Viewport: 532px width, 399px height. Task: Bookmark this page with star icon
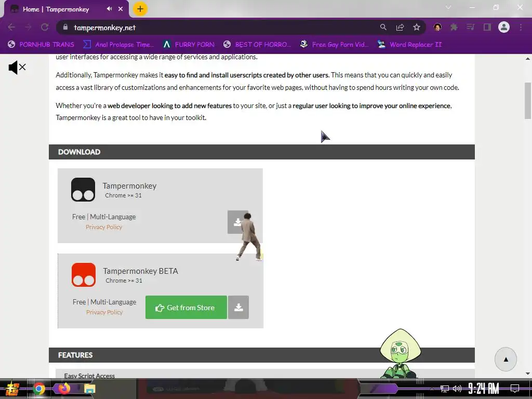(x=417, y=27)
